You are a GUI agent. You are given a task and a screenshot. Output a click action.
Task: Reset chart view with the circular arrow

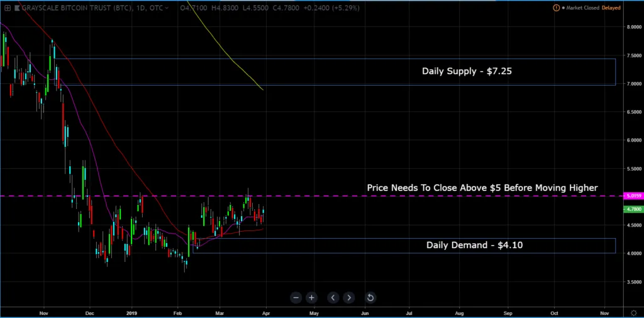pos(370,297)
